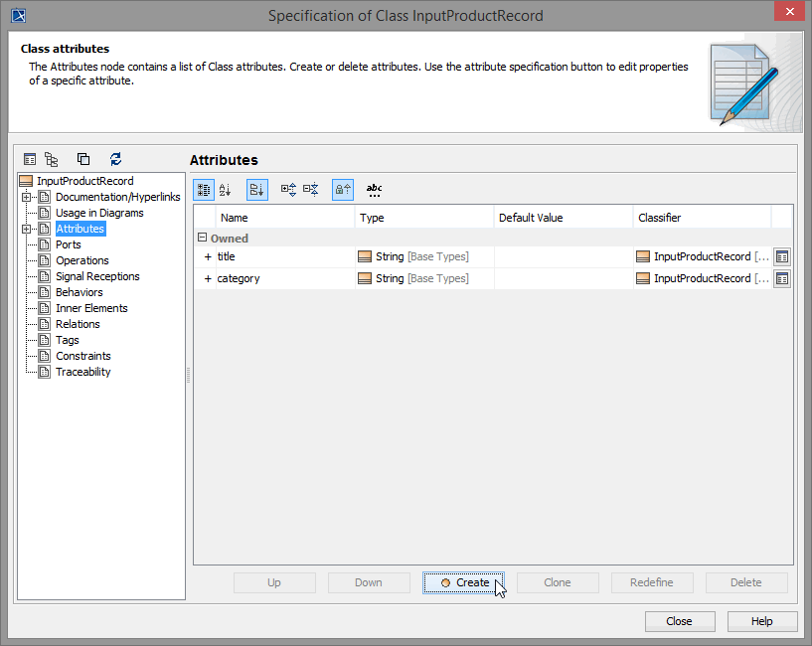This screenshot has height=646, width=812.
Task: Expand the Attributes node in the tree
Action: (x=26, y=229)
